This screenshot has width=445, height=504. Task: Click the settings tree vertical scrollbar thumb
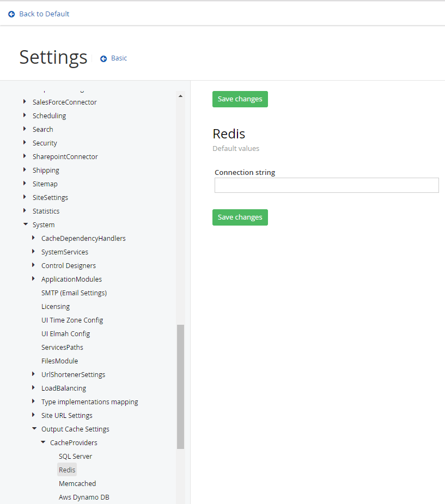coord(180,387)
